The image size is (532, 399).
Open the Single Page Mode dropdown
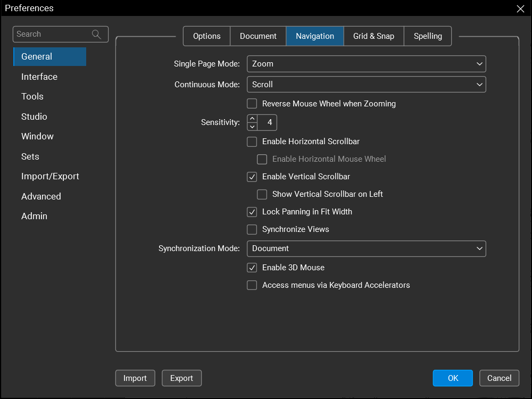click(366, 64)
